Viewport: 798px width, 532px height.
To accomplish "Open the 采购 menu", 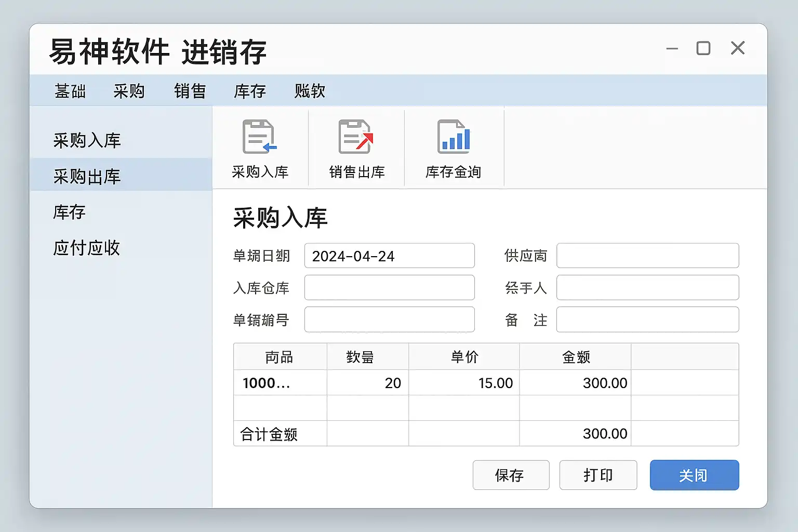I will (x=129, y=91).
